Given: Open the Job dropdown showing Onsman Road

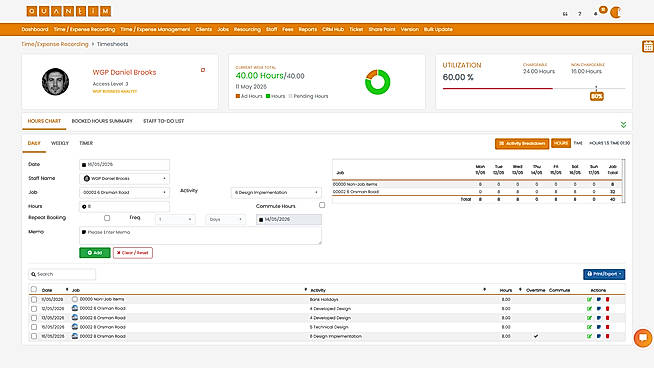Looking at the screenshot, I should 124,192.
